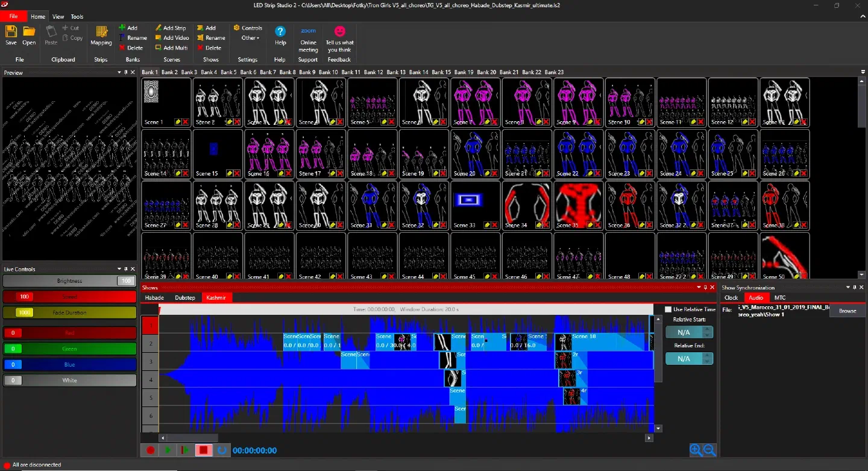This screenshot has width=868, height=471.
Task: Open Help with the question mark icon
Action: click(x=280, y=36)
